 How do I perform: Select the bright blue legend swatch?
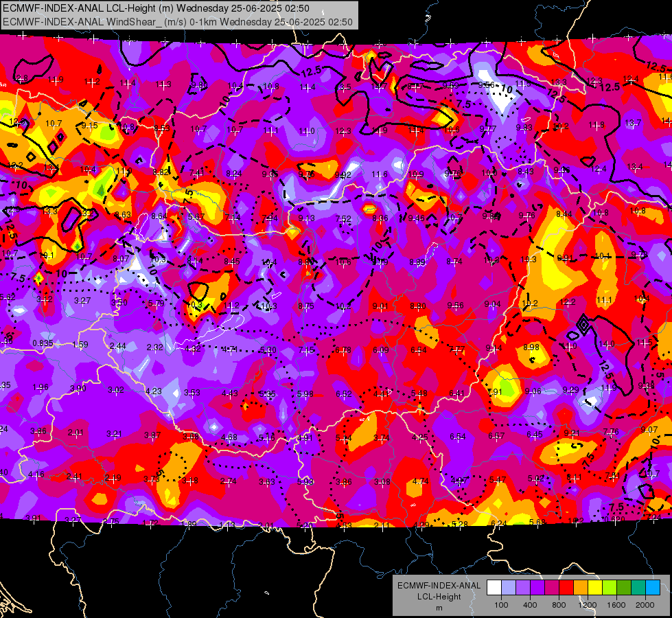(653, 587)
